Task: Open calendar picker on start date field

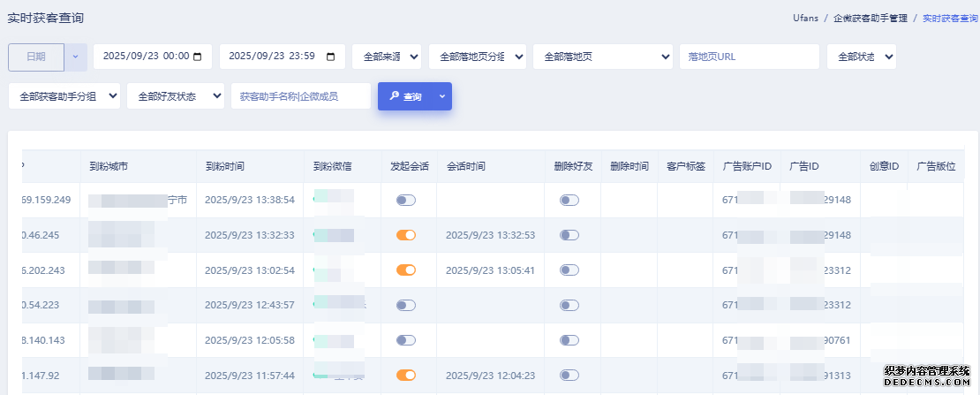Action: [197, 57]
